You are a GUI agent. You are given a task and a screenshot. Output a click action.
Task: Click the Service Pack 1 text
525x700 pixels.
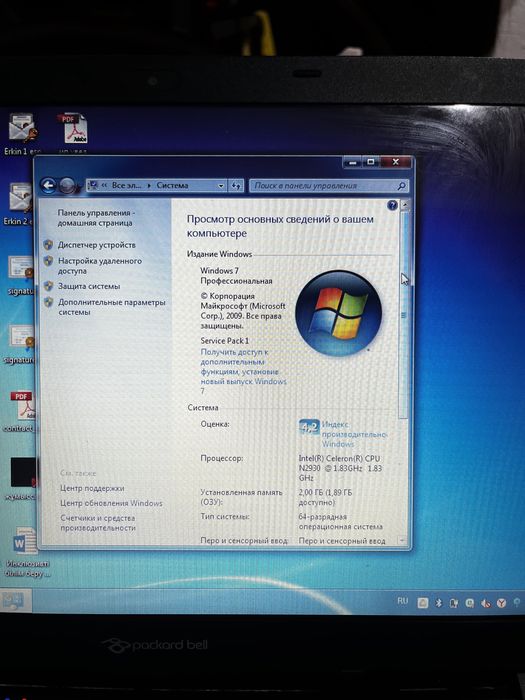(225, 341)
